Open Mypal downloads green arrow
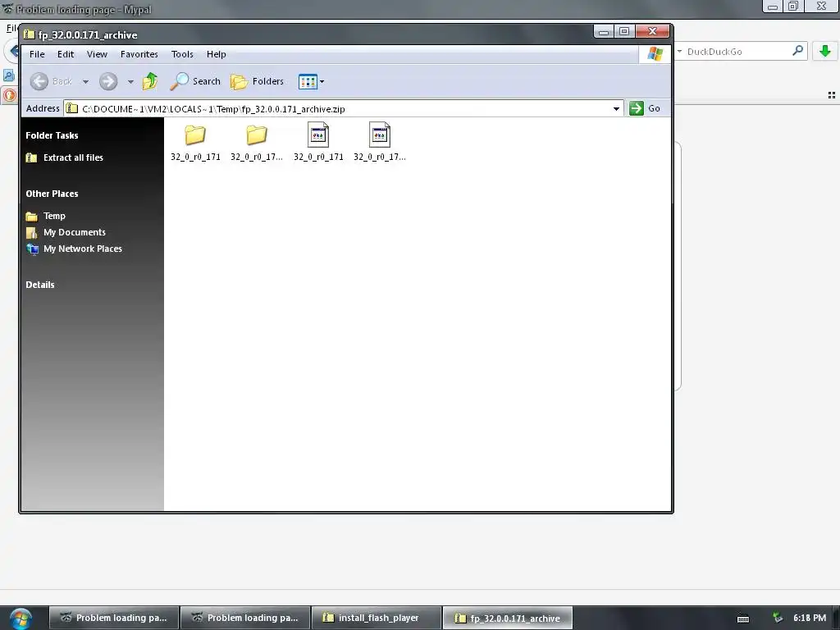 [x=825, y=52]
